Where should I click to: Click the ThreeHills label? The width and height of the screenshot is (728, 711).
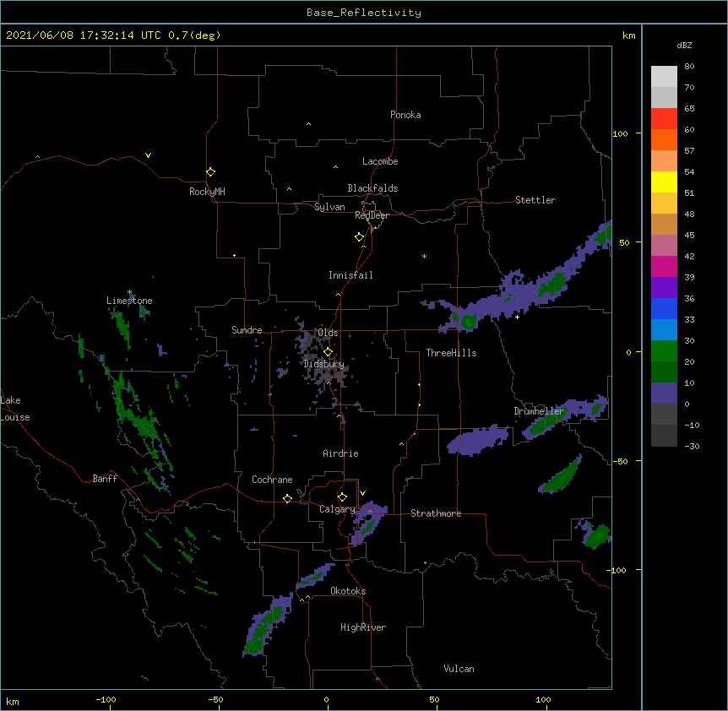[451, 353]
